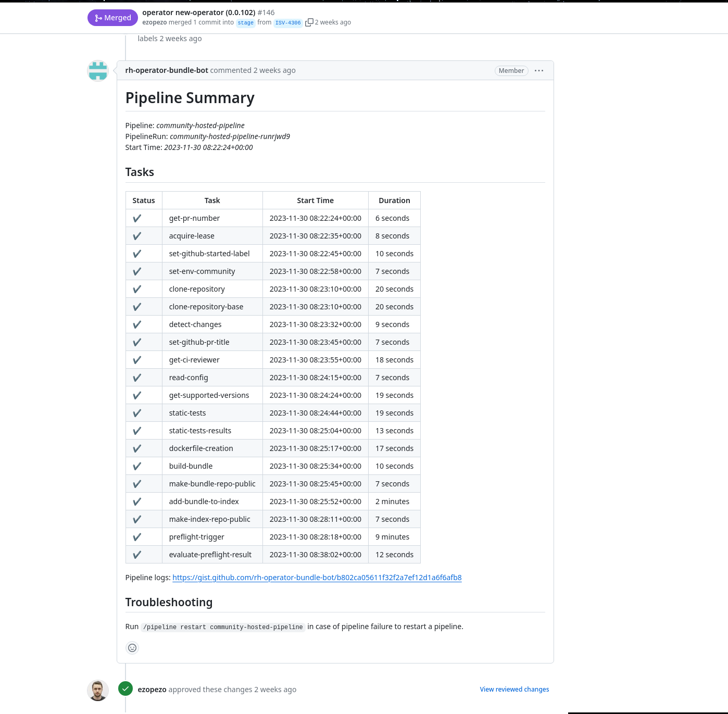This screenshot has width=728, height=714.
Task: Click checkmark status for static-tests-results
Action: click(137, 431)
